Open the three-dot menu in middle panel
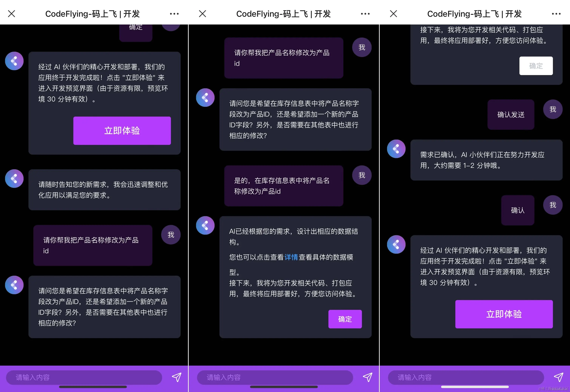 (365, 14)
